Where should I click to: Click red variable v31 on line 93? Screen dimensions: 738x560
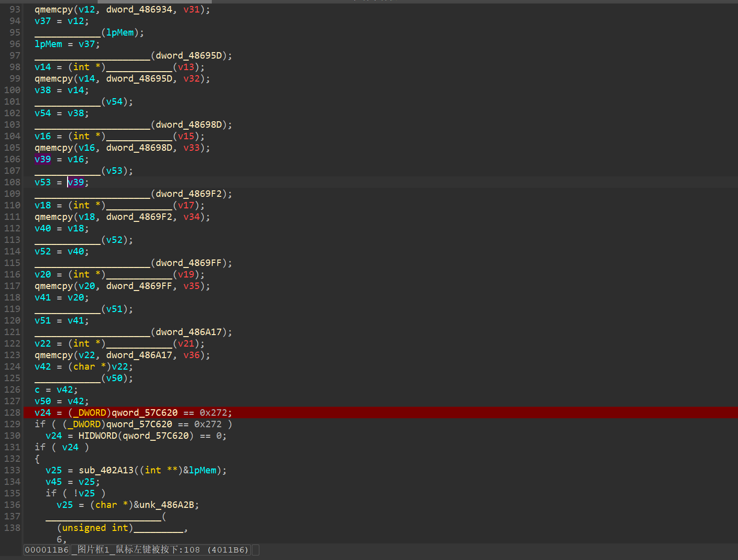click(x=191, y=10)
